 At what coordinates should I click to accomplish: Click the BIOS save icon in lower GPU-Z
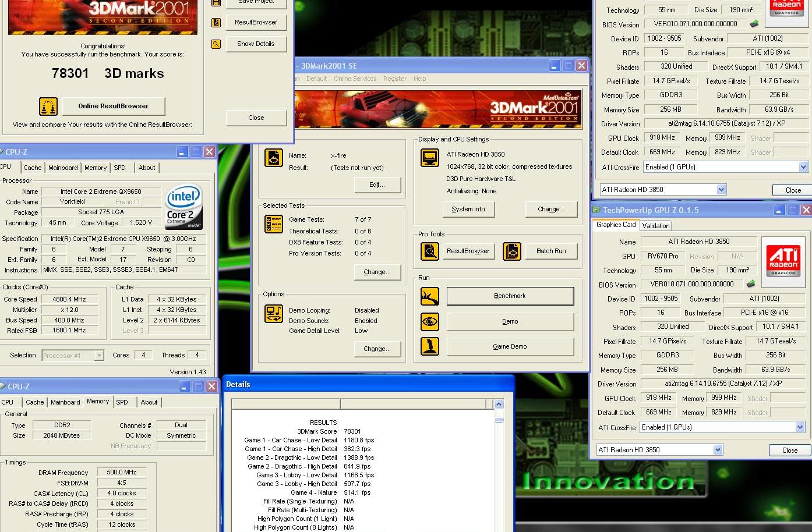point(751,284)
